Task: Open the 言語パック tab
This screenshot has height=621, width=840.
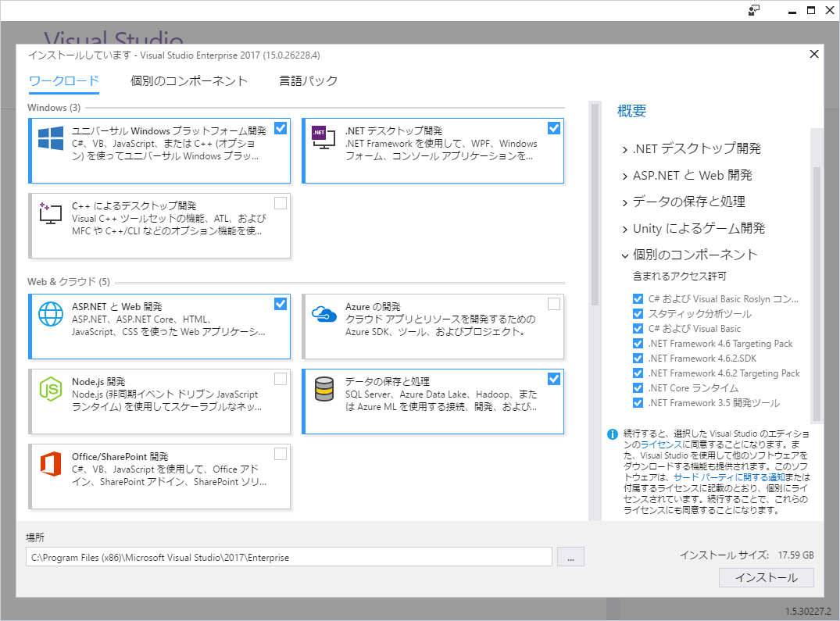Action: 309,80
